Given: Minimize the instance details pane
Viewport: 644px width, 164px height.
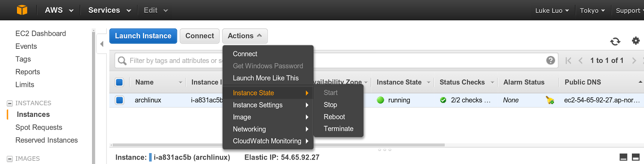Looking at the screenshot, I should click(623, 157).
